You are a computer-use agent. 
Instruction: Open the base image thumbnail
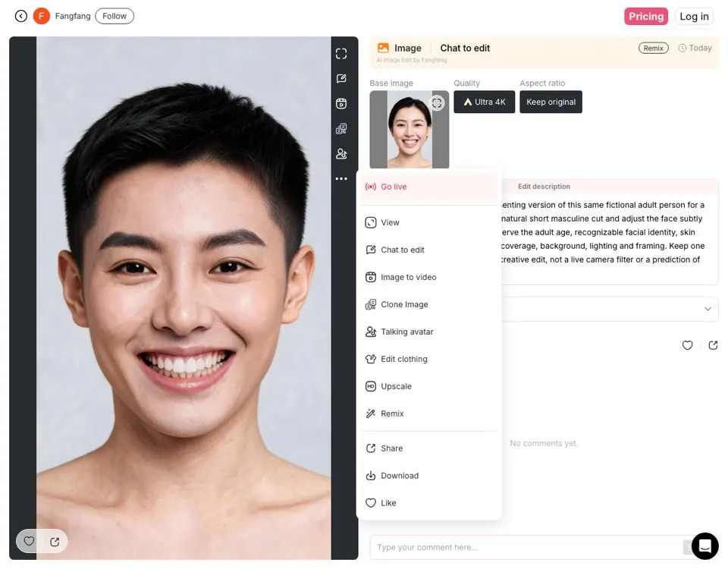tap(409, 129)
